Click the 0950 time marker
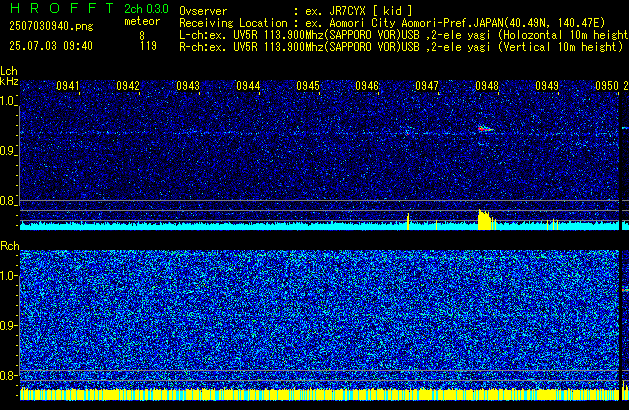 pyautogui.click(x=607, y=86)
